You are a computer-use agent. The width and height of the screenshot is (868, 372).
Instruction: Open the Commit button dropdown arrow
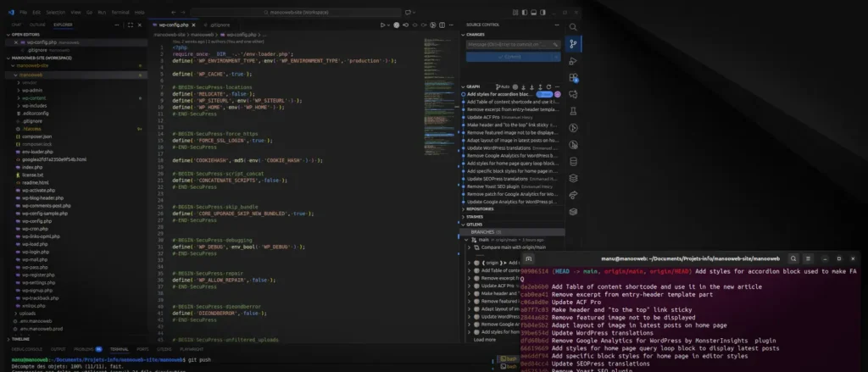[556, 57]
